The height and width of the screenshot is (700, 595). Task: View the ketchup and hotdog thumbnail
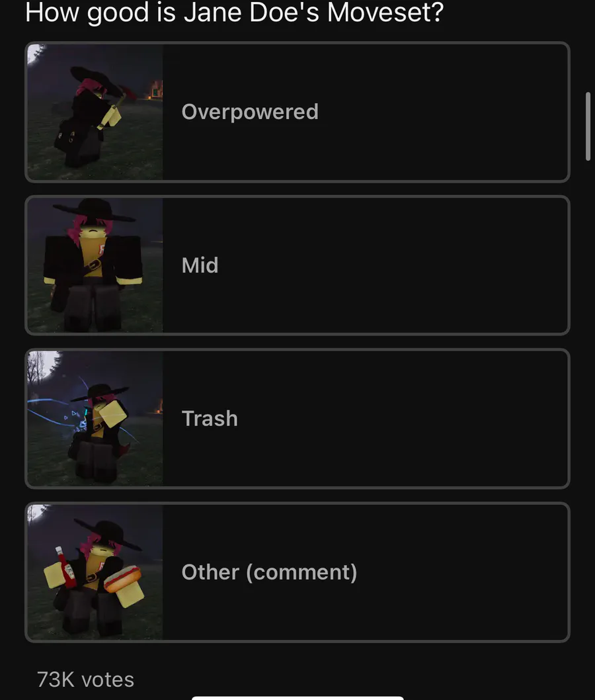point(95,572)
